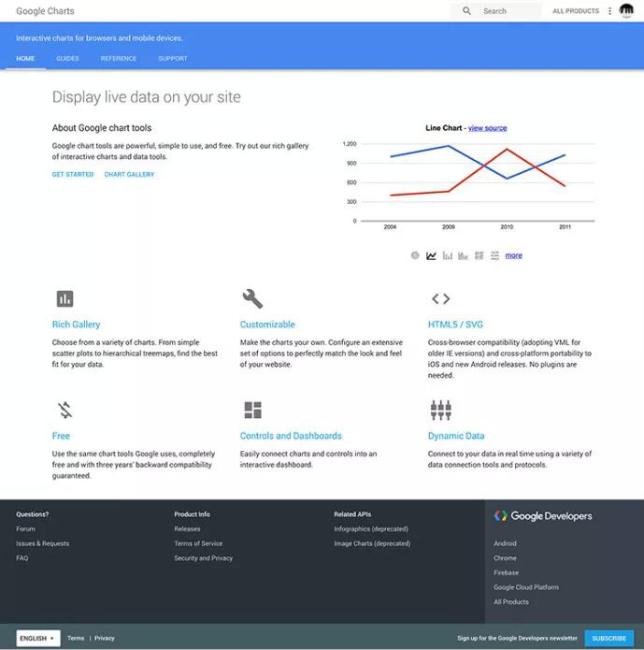Open the Forum footer link
The width and height of the screenshot is (644, 650).
pos(25,528)
